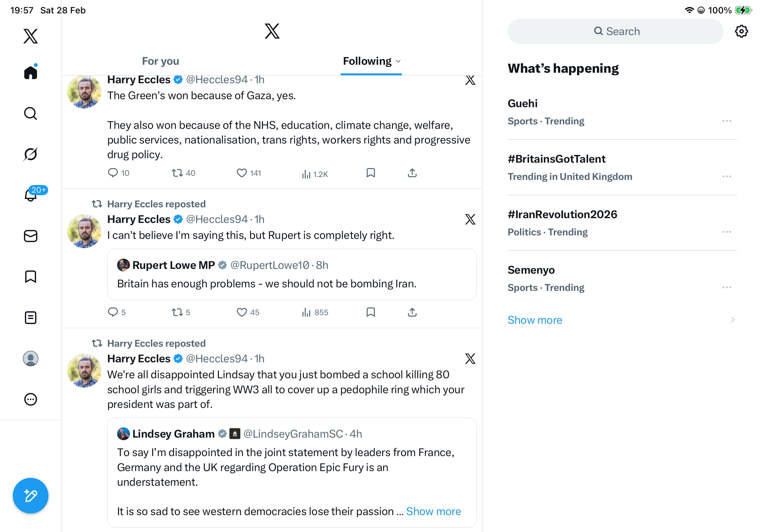Tap the compose post button
The width and height of the screenshot is (762, 532).
[31, 495]
